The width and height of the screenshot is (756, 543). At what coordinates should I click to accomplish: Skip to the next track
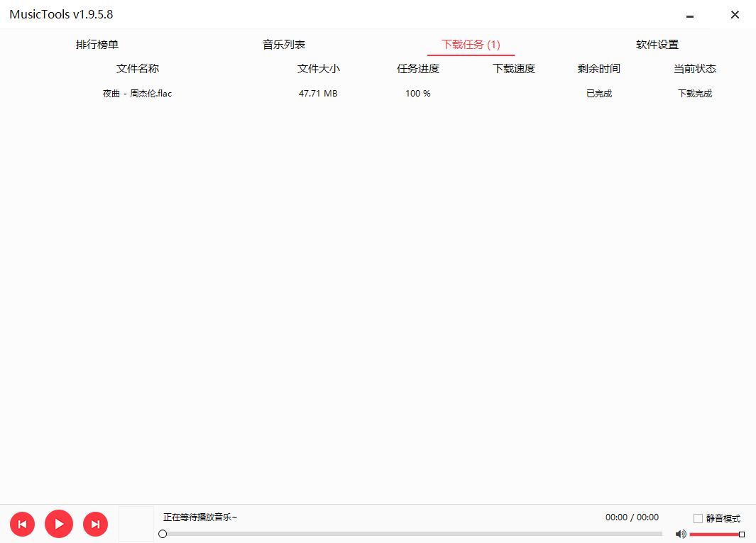[95, 524]
